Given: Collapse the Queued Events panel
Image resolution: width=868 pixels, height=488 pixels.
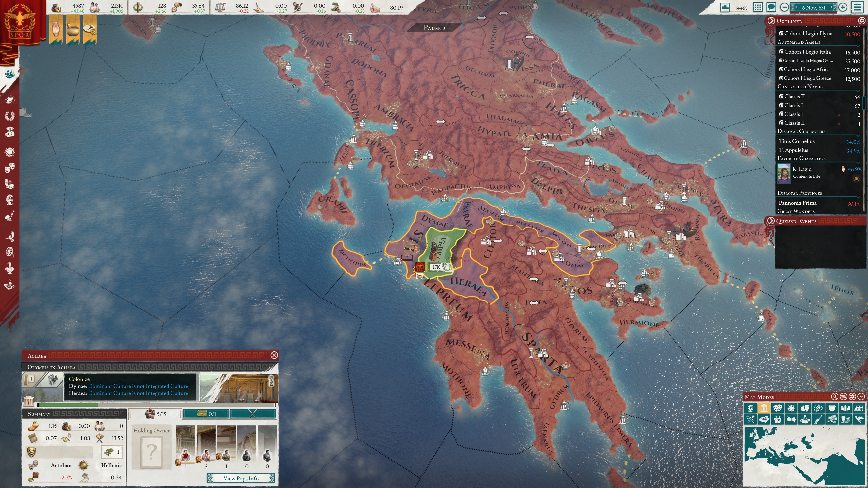Looking at the screenshot, I should pos(771,221).
